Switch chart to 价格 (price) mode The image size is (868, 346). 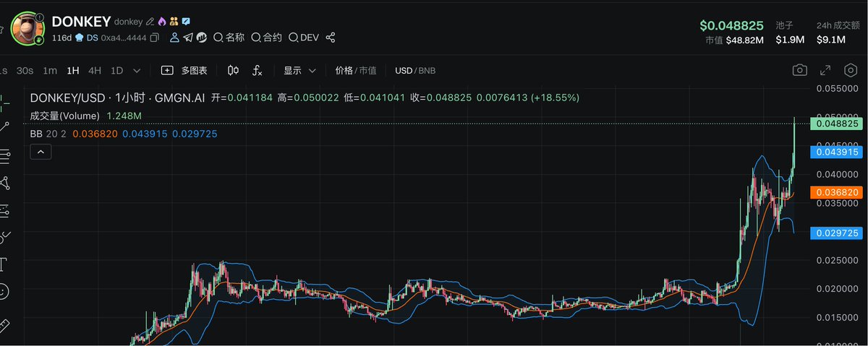point(344,71)
